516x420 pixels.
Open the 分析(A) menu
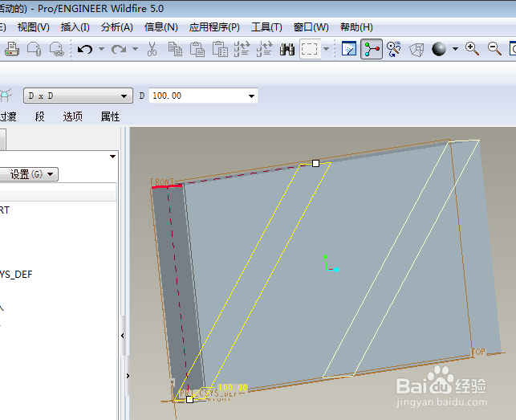click(117, 27)
